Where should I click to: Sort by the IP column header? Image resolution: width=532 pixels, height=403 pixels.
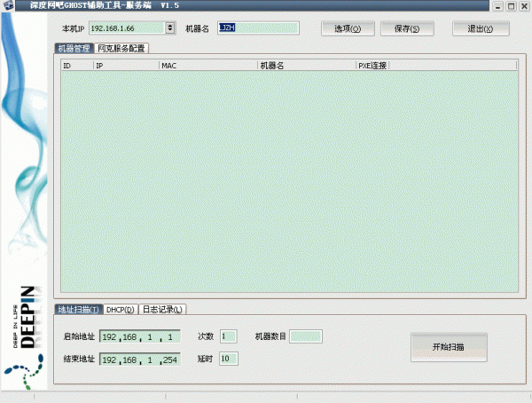[126, 65]
